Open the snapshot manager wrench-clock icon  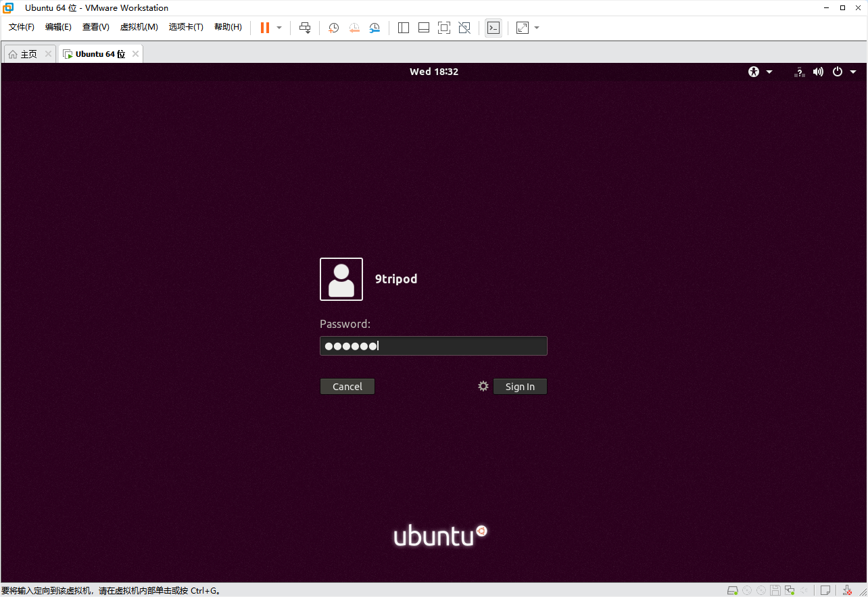(x=375, y=28)
